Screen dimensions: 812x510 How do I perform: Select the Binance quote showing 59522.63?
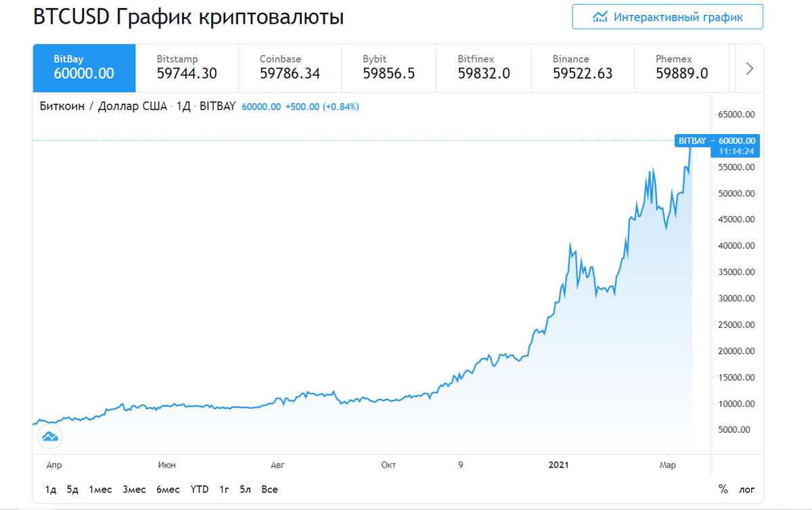[583, 67]
